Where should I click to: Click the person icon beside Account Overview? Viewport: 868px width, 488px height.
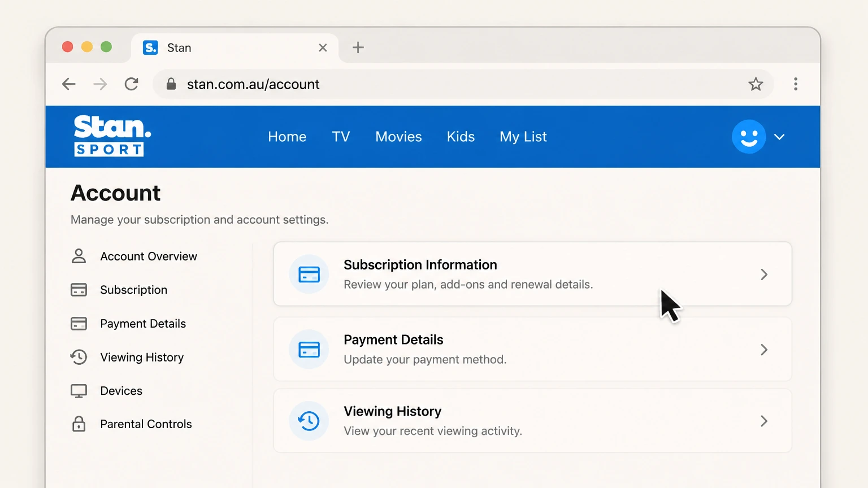(x=79, y=256)
